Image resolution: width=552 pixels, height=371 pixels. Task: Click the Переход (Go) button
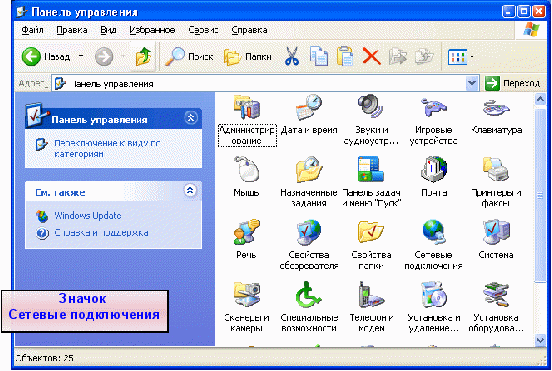[512, 83]
